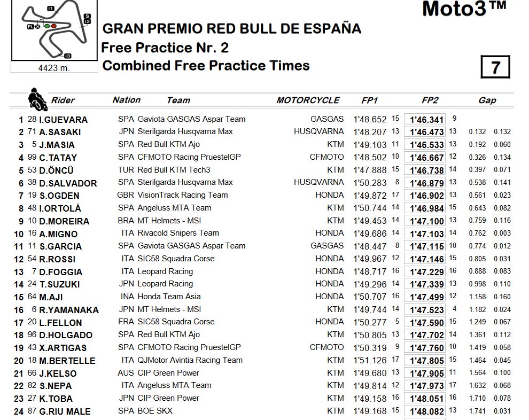Screen dimensions: 529x420
Task: Click rider name A.SASAKI
Action: pyautogui.click(x=60, y=132)
